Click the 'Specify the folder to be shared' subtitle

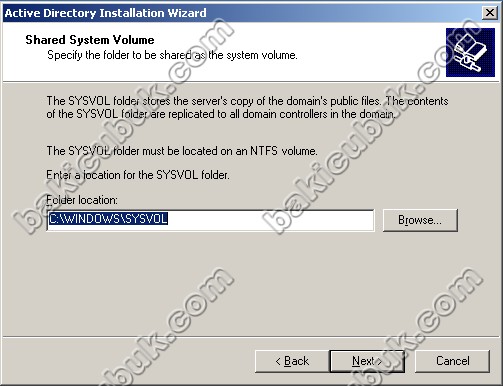pos(172,55)
